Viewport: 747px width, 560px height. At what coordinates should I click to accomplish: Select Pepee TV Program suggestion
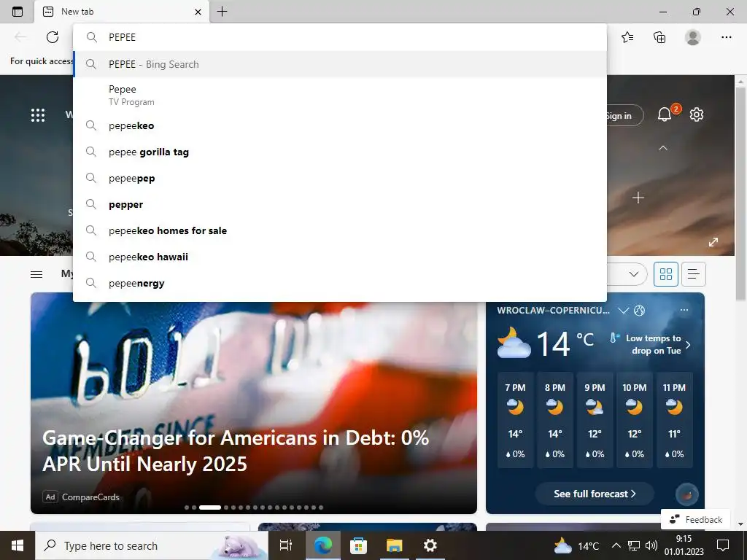pos(340,96)
